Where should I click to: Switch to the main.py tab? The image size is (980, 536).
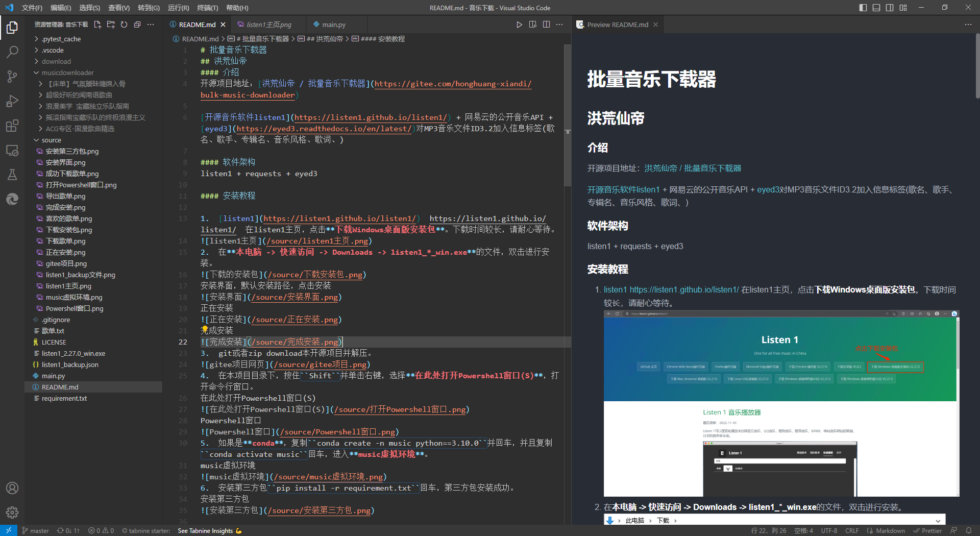click(334, 25)
